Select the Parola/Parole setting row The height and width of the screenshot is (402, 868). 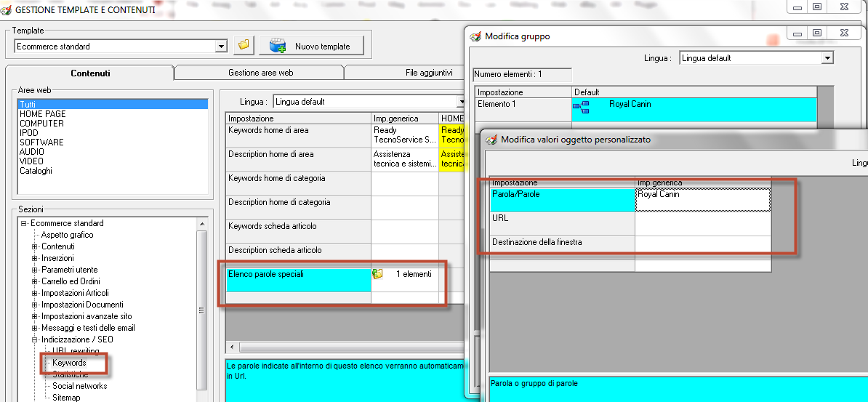pyautogui.click(x=563, y=200)
